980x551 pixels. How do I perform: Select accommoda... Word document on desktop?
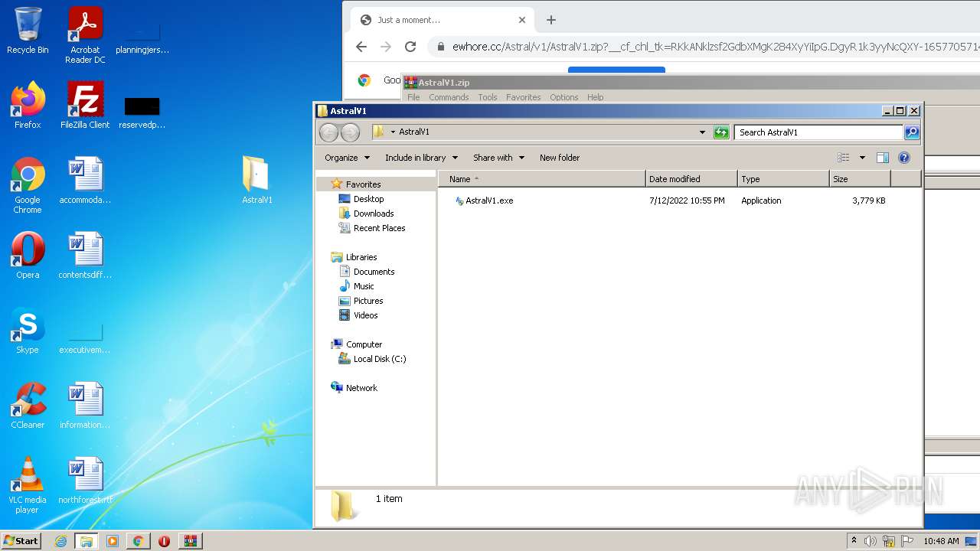coord(85,181)
